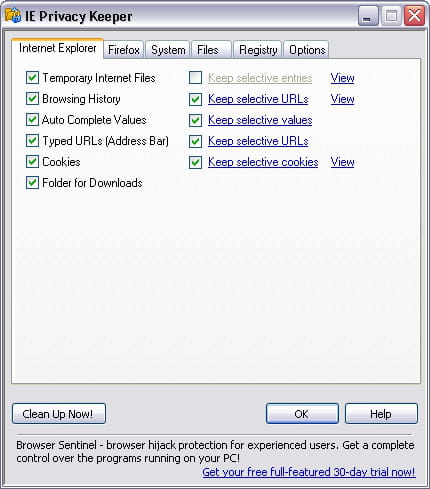Click View link beside Keep selective cookies
This screenshot has height=489, width=430.
(x=342, y=162)
